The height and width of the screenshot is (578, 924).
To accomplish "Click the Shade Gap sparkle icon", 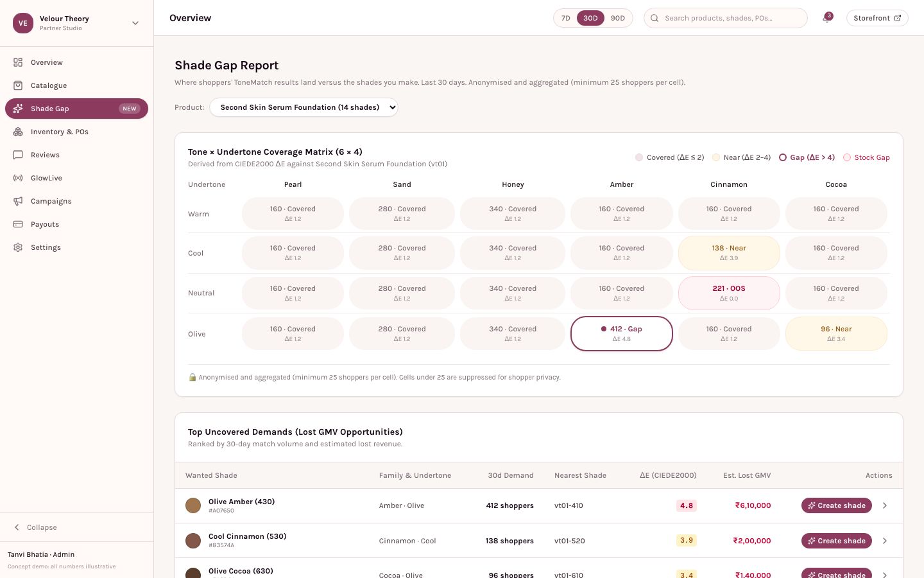I will coord(18,109).
